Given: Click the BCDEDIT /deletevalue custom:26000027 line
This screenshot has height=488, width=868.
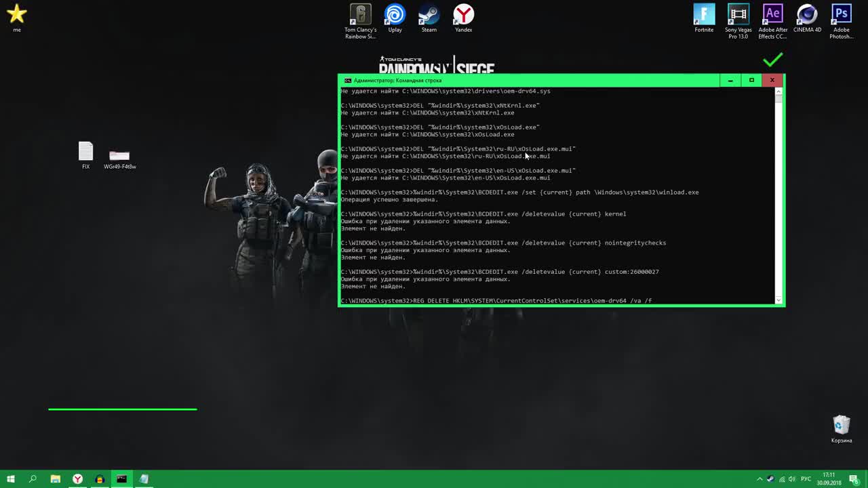Looking at the screenshot, I should click(x=500, y=272).
